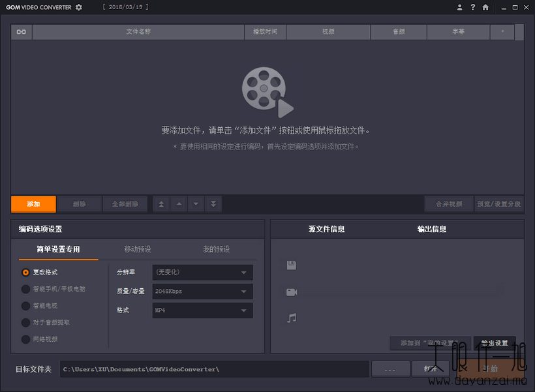This screenshot has height=392, width=535.
Task: Open settings gear next to GOM Video Converter
Action: pos(79,7)
